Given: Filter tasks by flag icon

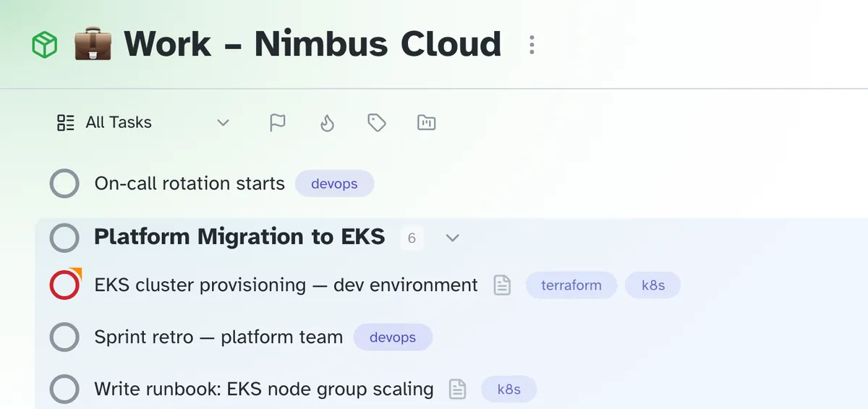Looking at the screenshot, I should point(278,123).
